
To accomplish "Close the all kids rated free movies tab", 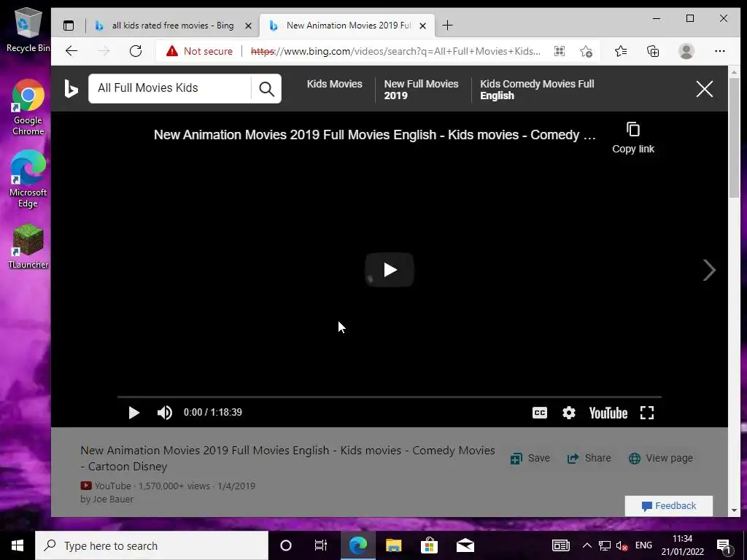I will tap(248, 26).
